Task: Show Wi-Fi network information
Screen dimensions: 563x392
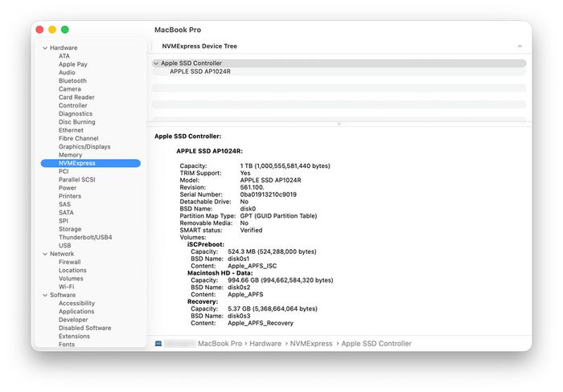Action: click(x=67, y=287)
